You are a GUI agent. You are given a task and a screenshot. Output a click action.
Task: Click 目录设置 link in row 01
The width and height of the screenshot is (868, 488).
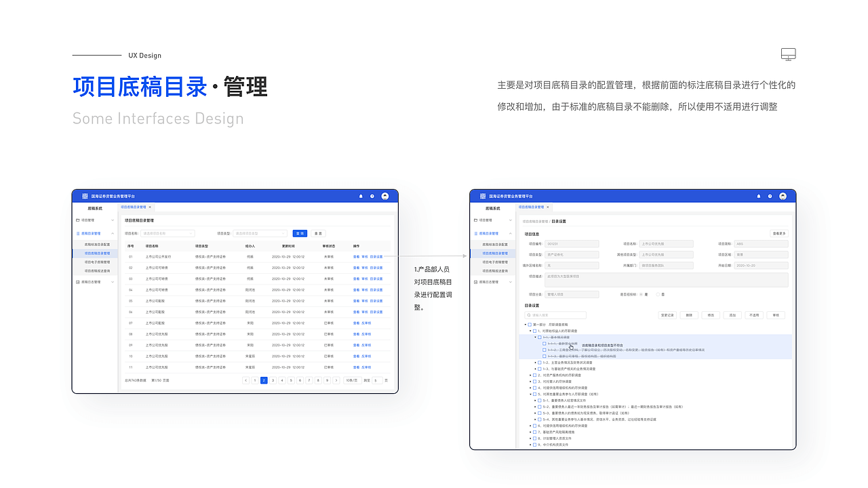(x=376, y=257)
